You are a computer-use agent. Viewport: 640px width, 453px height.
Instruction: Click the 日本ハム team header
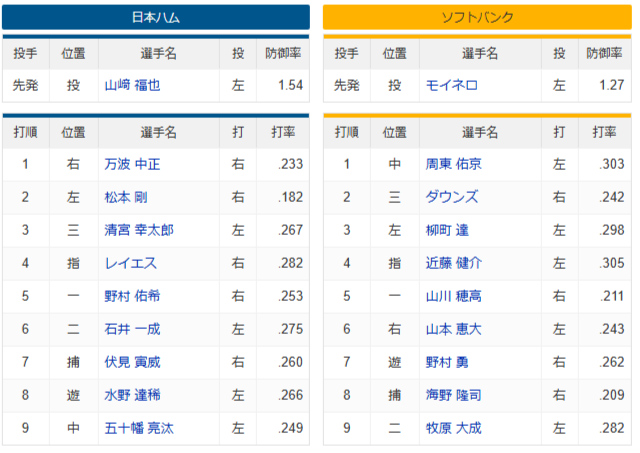[x=156, y=18]
